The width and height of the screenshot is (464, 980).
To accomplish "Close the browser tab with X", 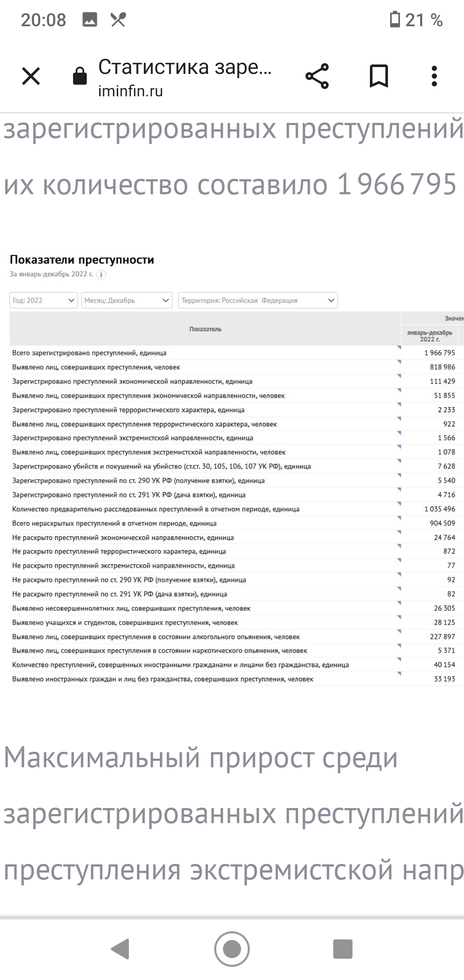I will click(x=31, y=77).
